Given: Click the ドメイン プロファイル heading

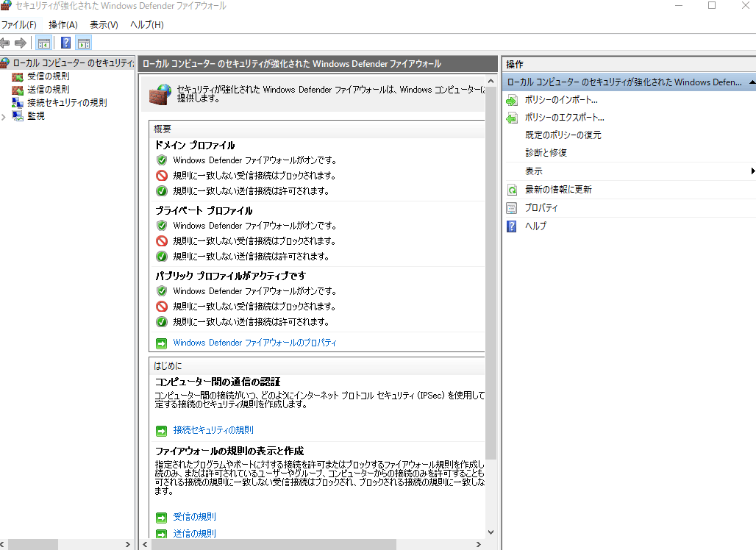Looking at the screenshot, I should (195, 145).
